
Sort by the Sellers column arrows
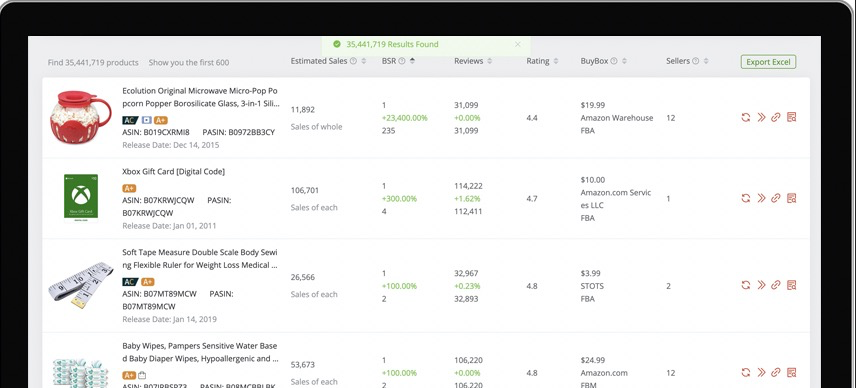click(x=706, y=61)
